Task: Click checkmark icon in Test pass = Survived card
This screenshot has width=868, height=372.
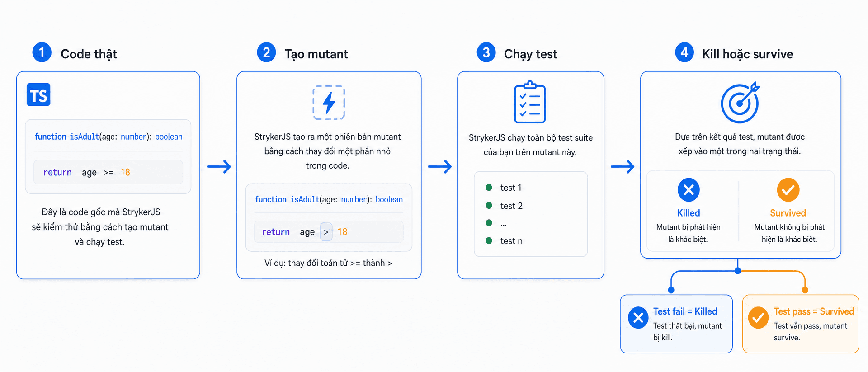Action: click(758, 318)
